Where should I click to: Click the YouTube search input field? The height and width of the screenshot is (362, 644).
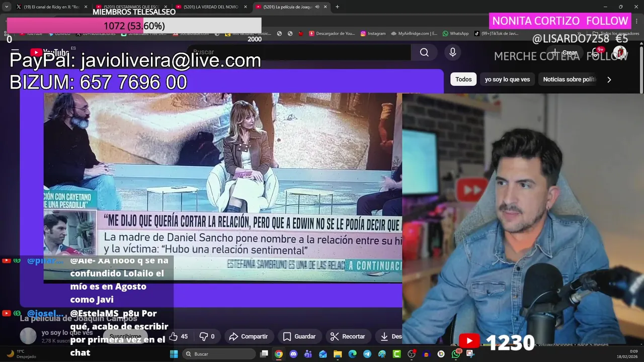coord(299,52)
